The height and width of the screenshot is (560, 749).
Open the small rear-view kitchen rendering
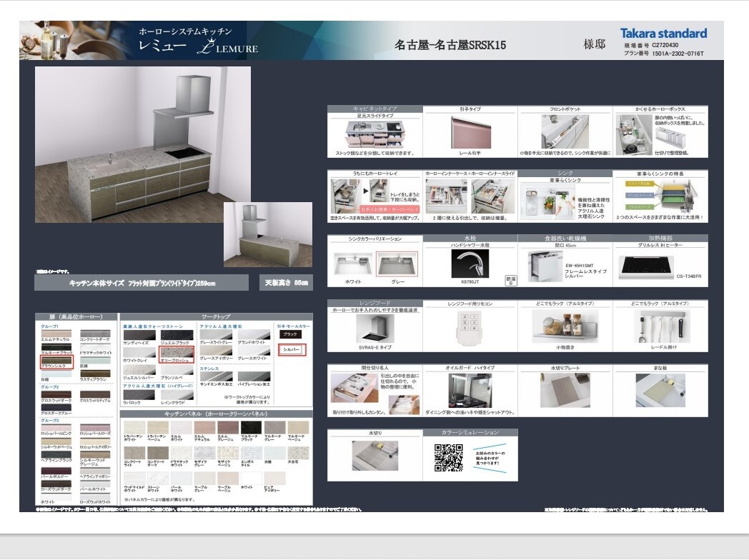click(x=267, y=234)
